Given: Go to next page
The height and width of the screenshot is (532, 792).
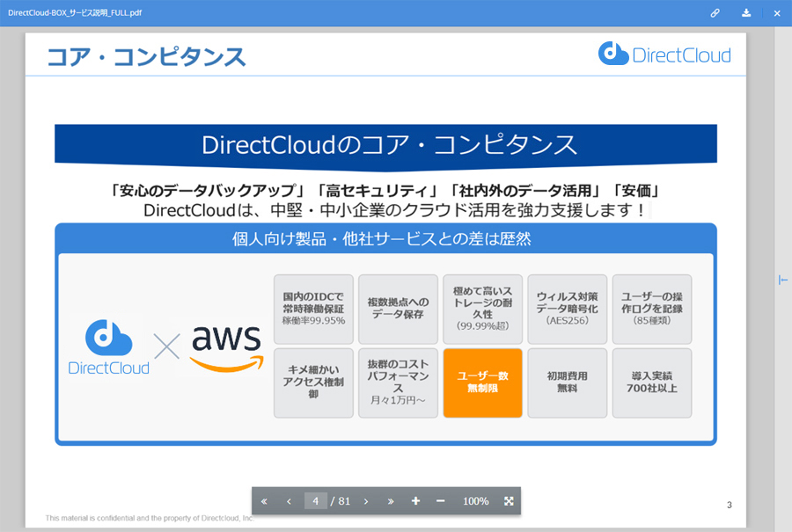Looking at the screenshot, I should 366,501.
